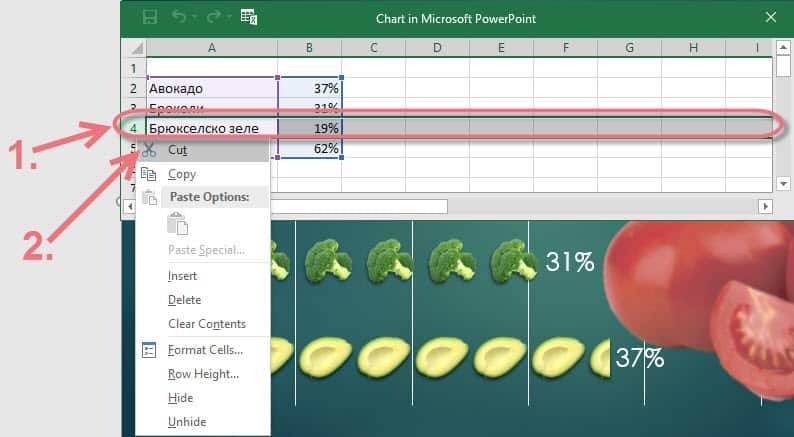
Task: Select row 4 header
Action: click(133, 128)
